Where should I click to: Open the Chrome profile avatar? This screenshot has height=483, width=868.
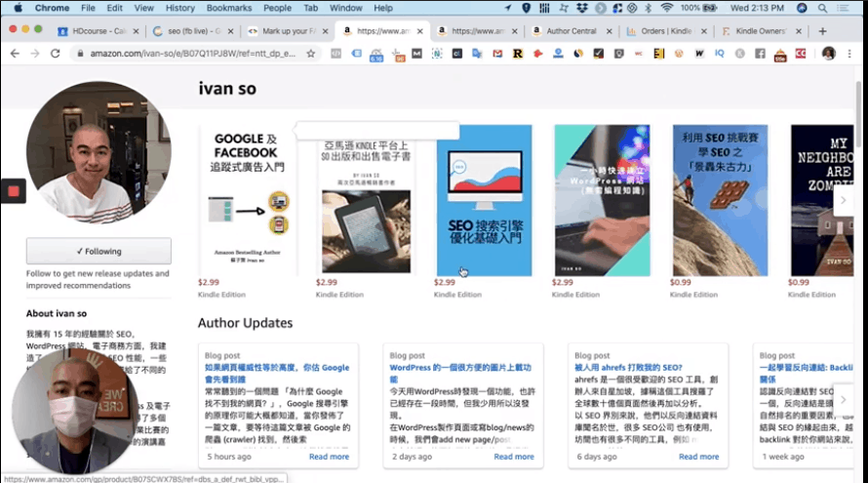coord(829,54)
